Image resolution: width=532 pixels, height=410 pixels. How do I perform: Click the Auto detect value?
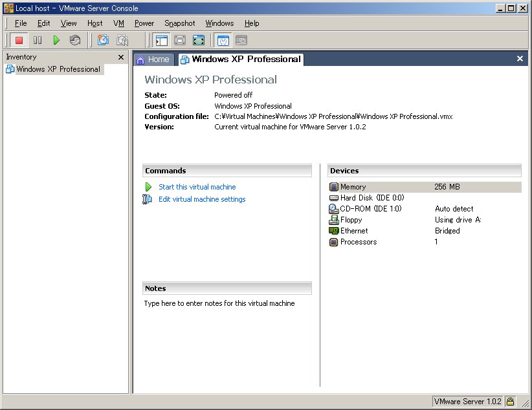click(x=454, y=209)
